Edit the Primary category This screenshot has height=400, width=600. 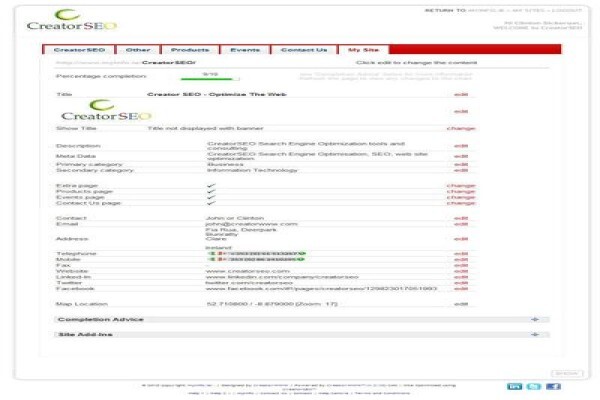[x=461, y=164]
